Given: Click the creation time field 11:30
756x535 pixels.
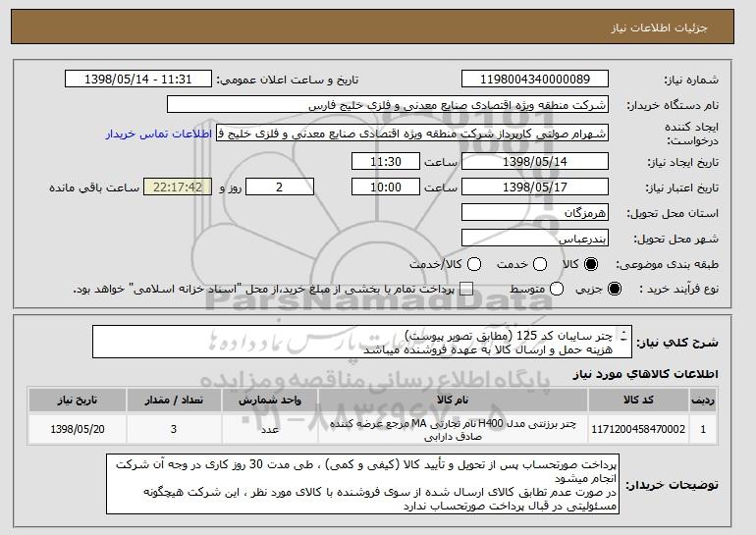Looking at the screenshot, I should point(386,161).
